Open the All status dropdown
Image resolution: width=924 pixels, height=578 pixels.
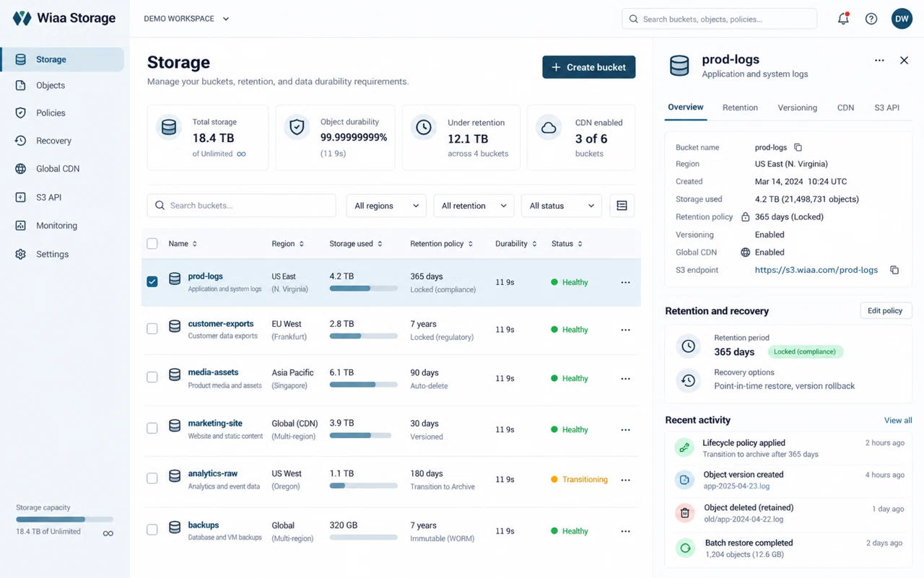tap(561, 206)
